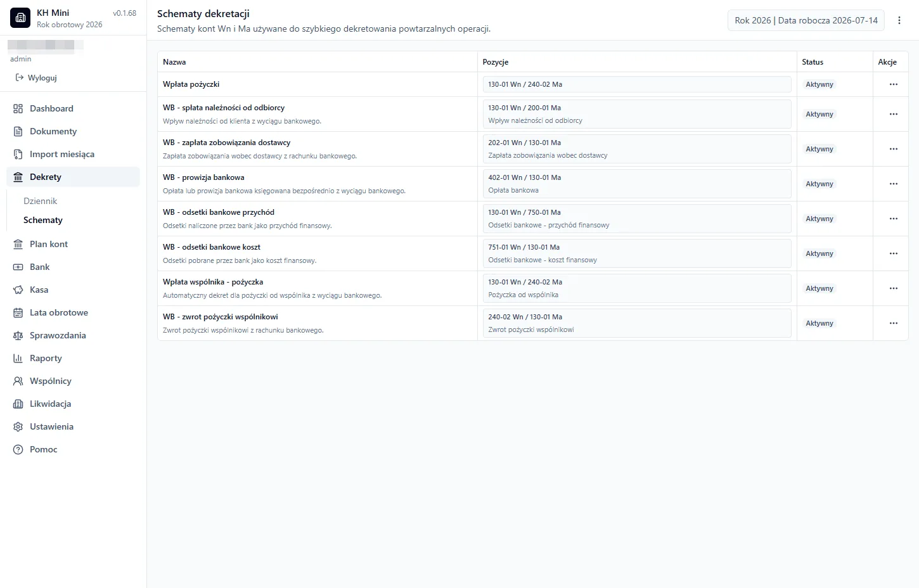The width and height of the screenshot is (919, 588).
Task: Click schema name WB - zapłata zobowiązania dostawcy
Action: tap(227, 143)
